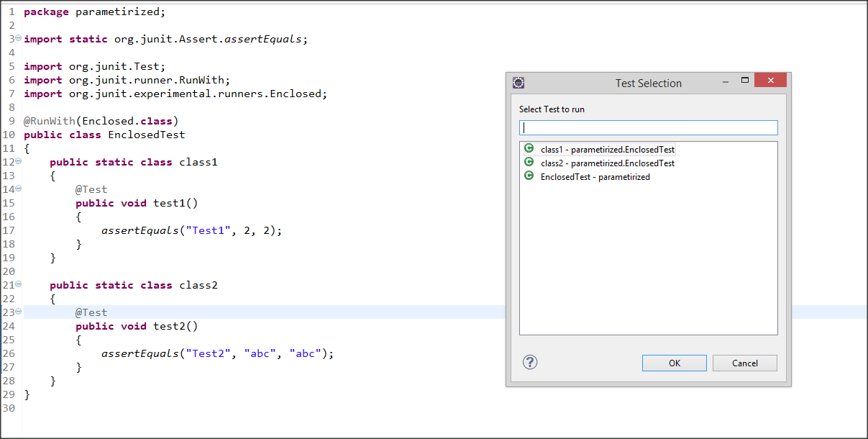
Task: Click the @RunWith annotation in the editor
Action: (x=50, y=121)
